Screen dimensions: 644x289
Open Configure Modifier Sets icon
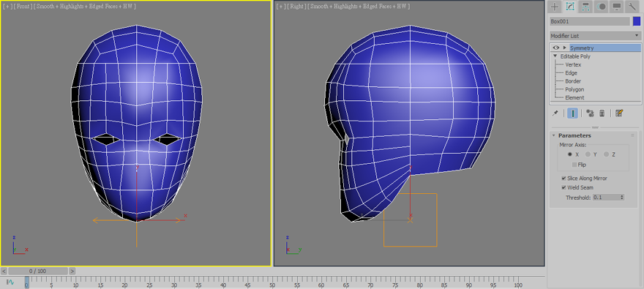(x=619, y=113)
